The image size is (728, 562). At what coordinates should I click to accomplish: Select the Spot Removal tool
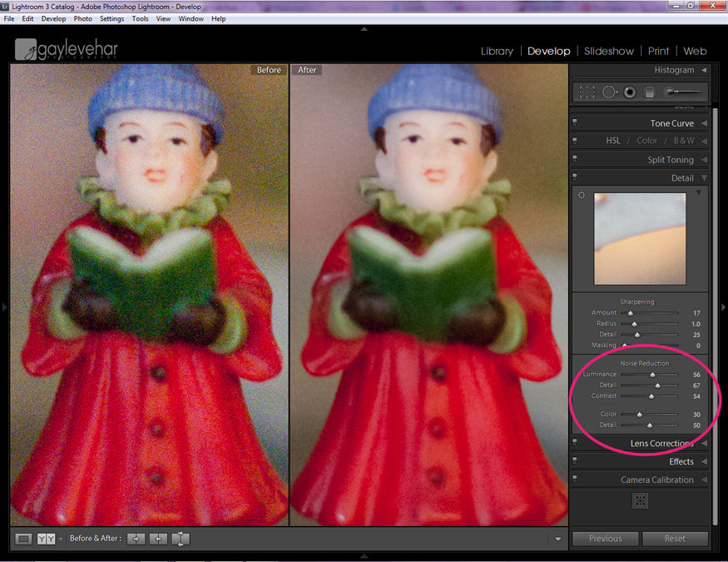point(610,92)
